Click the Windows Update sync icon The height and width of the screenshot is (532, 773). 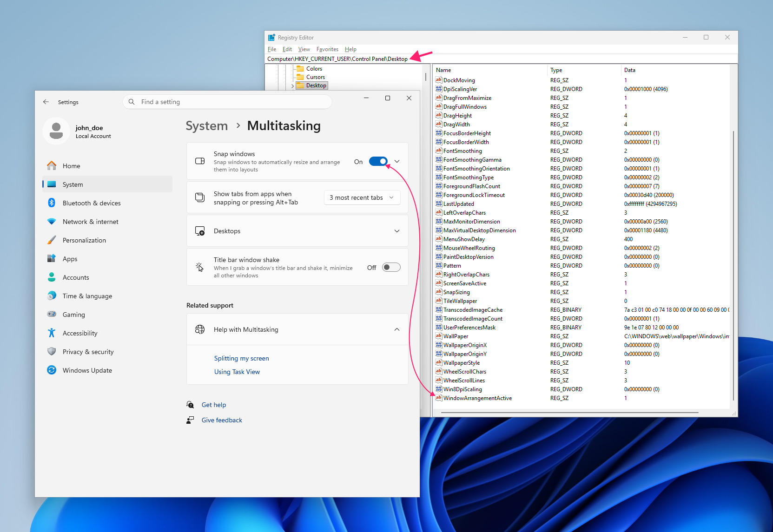(52, 370)
